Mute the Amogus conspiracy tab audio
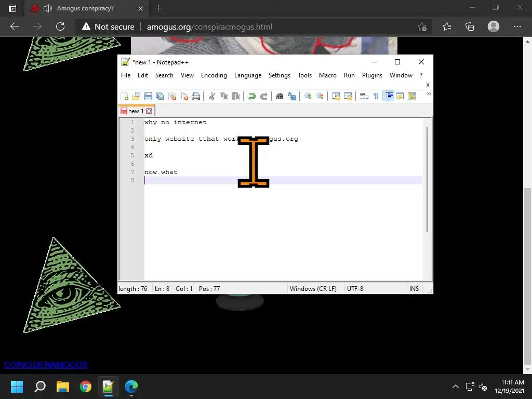532x399 pixels. (48, 8)
